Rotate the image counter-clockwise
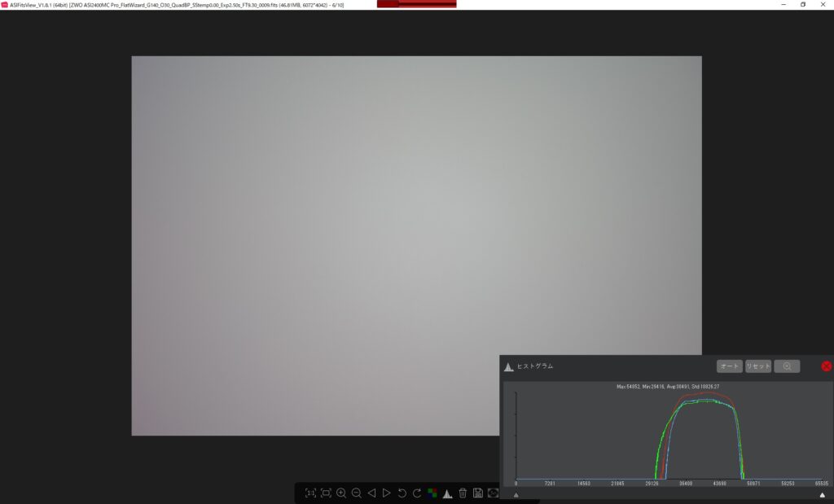This screenshot has height=504, width=834. [402, 493]
